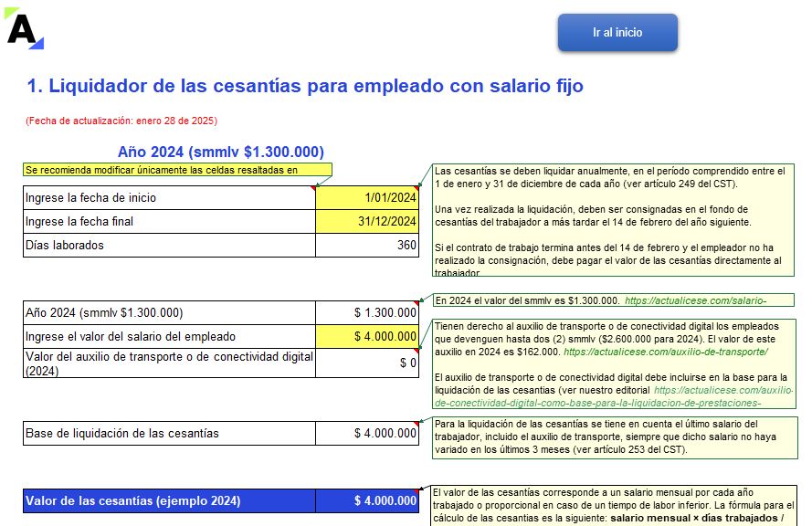
Task: Select the Días laborados value 360
Action: point(367,245)
